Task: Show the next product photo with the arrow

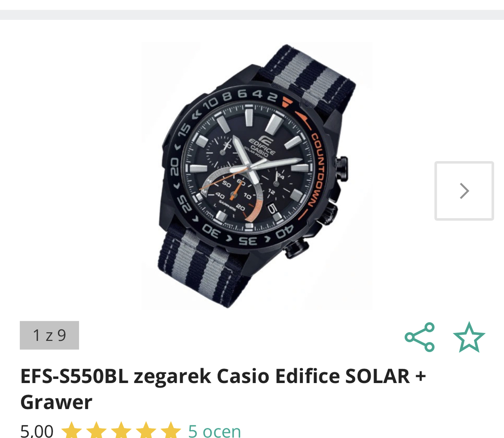Action: click(x=464, y=191)
